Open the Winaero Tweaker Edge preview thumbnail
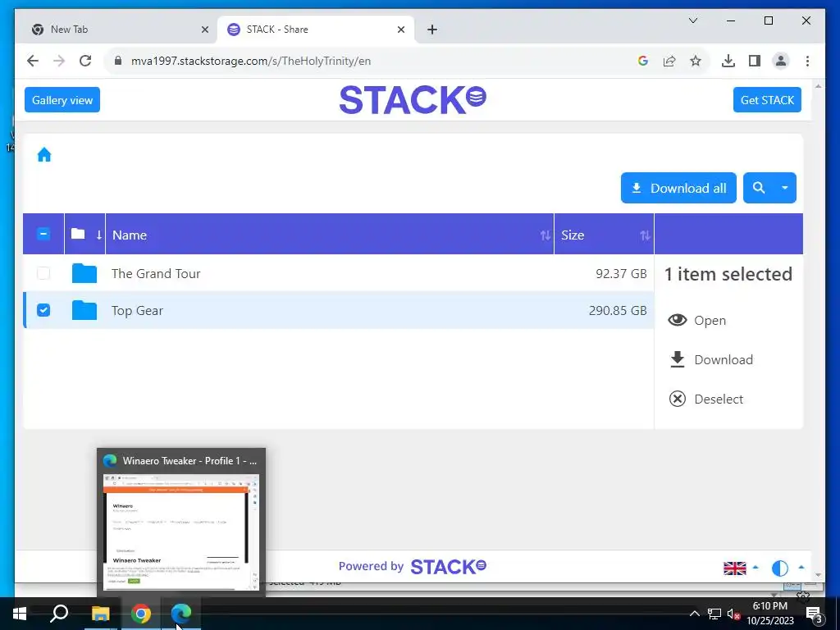The width and height of the screenshot is (840, 630). pos(181,532)
